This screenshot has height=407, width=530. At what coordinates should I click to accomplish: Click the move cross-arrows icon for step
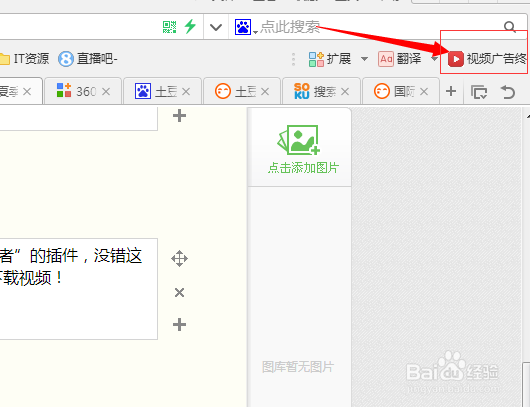[x=179, y=259]
